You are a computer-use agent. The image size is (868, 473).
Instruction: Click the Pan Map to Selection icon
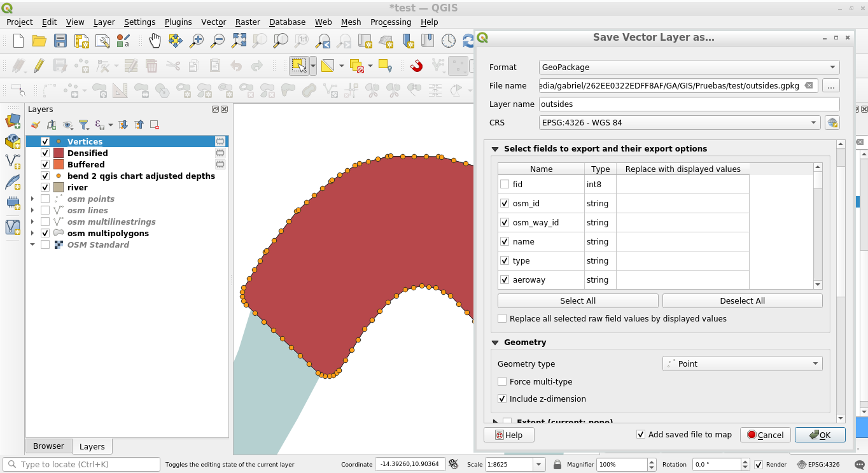[176, 41]
